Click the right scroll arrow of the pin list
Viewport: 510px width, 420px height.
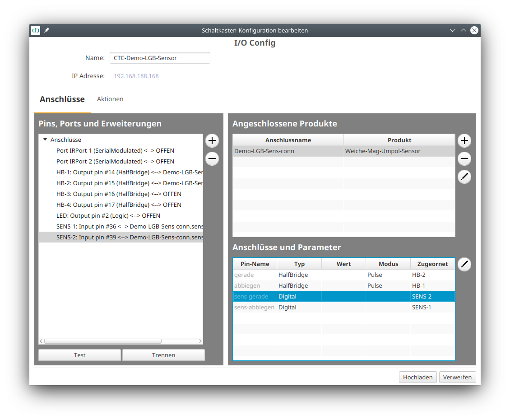(x=200, y=341)
